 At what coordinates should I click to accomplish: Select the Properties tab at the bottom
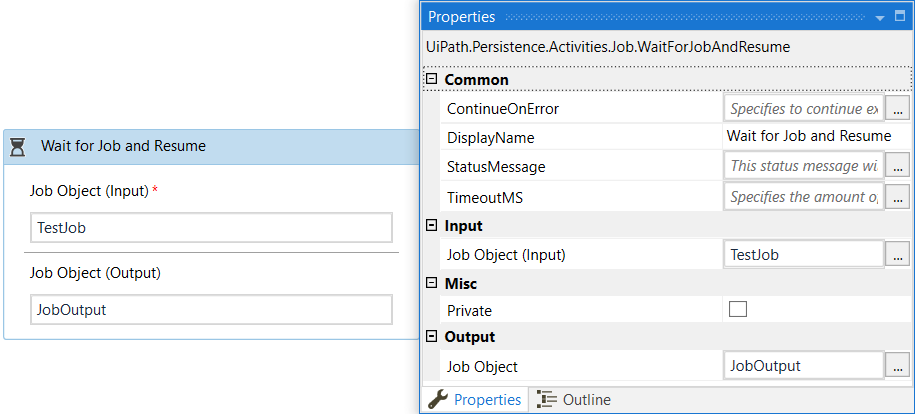(475, 399)
